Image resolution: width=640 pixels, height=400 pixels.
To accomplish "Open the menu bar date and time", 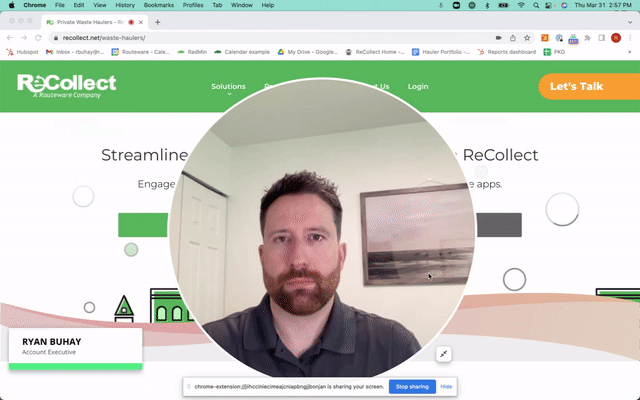I will (603, 5).
